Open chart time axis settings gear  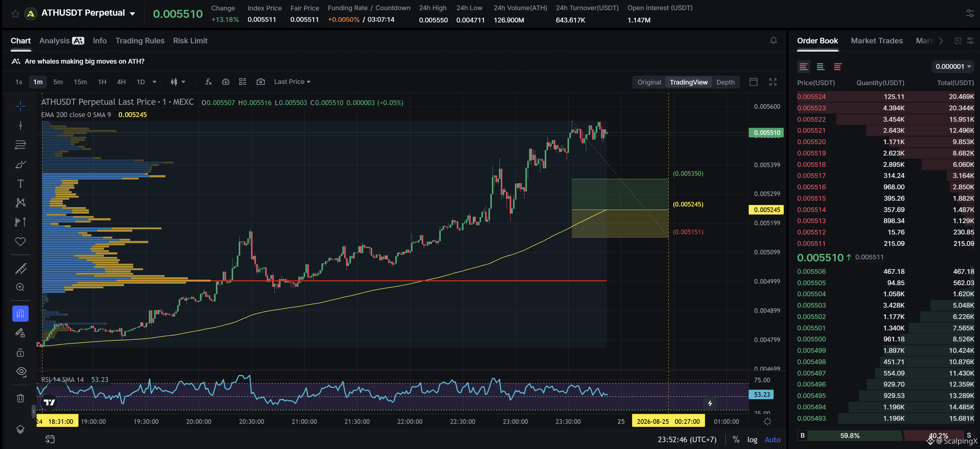pos(767,421)
